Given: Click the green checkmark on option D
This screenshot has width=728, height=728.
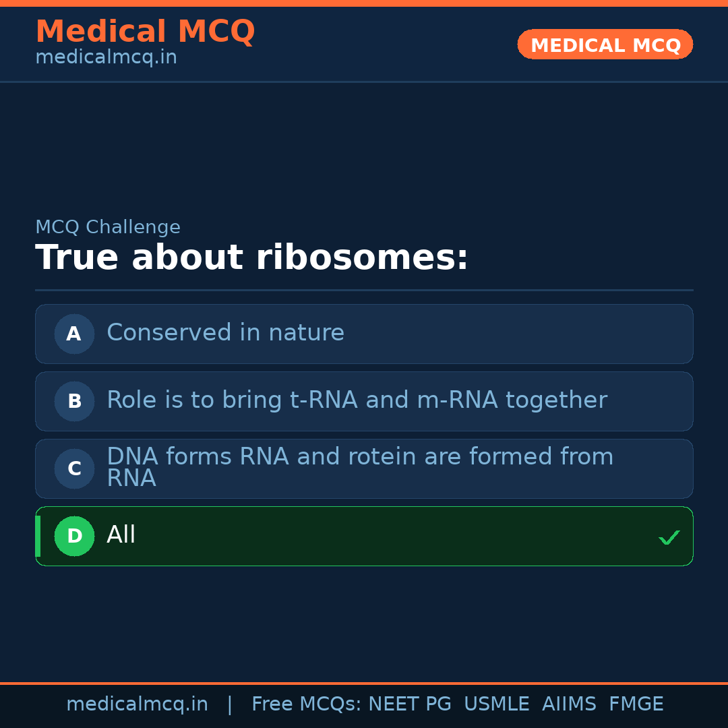Looking at the screenshot, I should [x=669, y=537].
